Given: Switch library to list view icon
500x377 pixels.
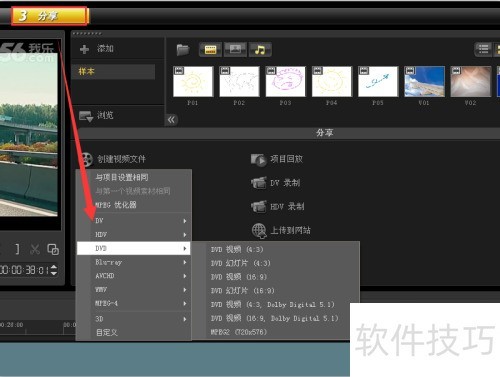Looking at the screenshot, I should (x=483, y=49).
